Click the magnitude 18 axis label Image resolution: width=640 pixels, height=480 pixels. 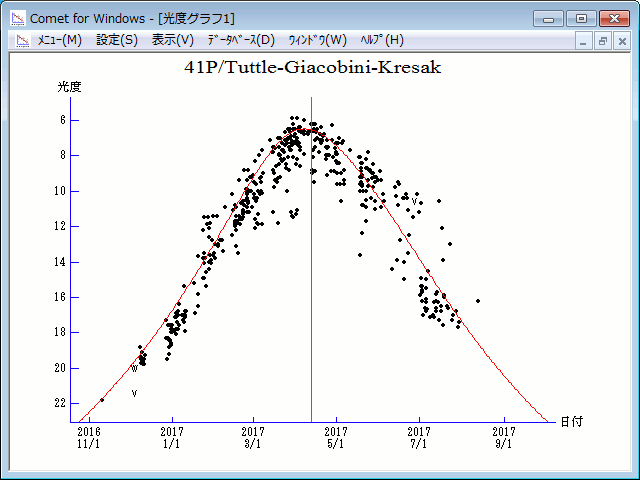pos(60,332)
